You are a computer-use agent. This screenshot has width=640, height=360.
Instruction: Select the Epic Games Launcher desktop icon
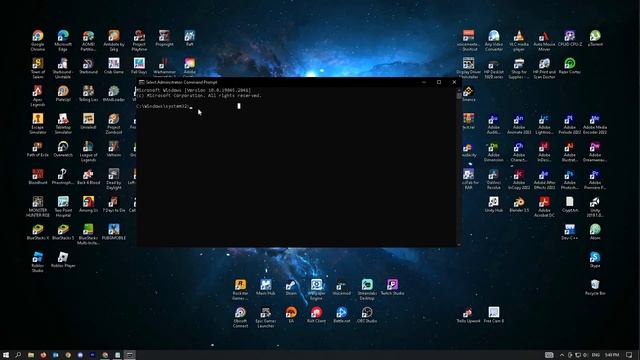click(266, 317)
